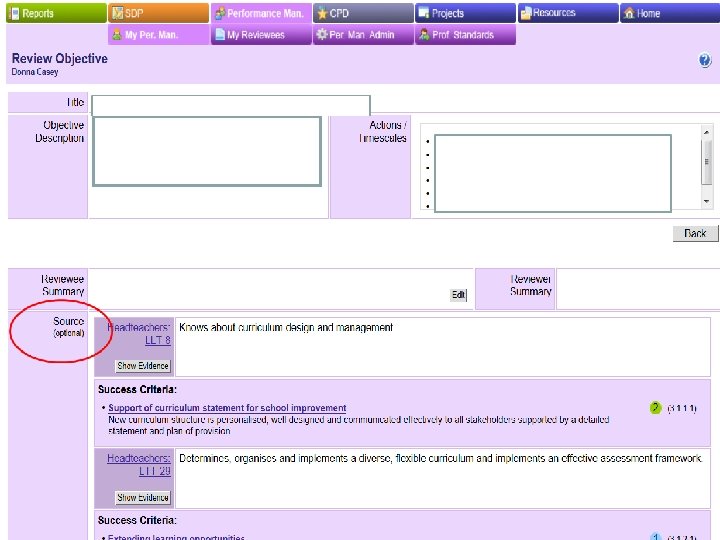
Task: Open Prof. Standards sub-tab
Action: pos(466,35)
